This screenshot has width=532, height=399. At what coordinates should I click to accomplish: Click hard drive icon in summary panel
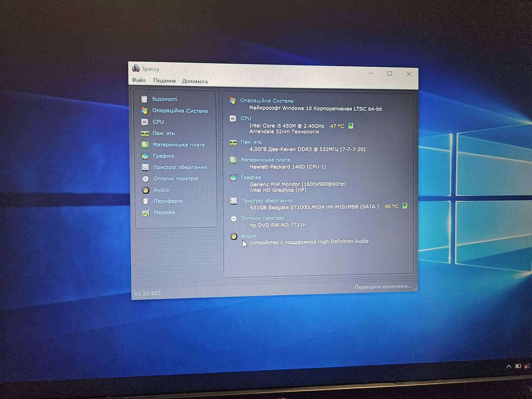click(234, 201)
